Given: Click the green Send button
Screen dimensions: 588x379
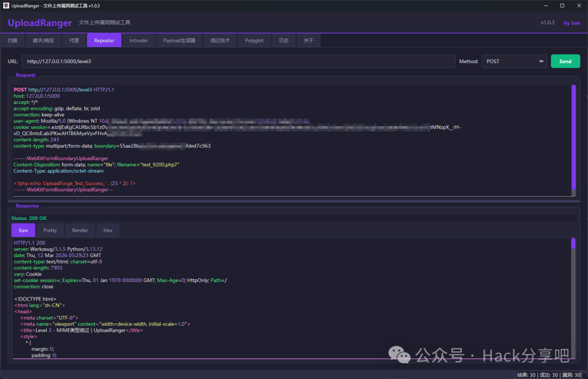Looking at the screenshot, I should (x=565, y=61).
